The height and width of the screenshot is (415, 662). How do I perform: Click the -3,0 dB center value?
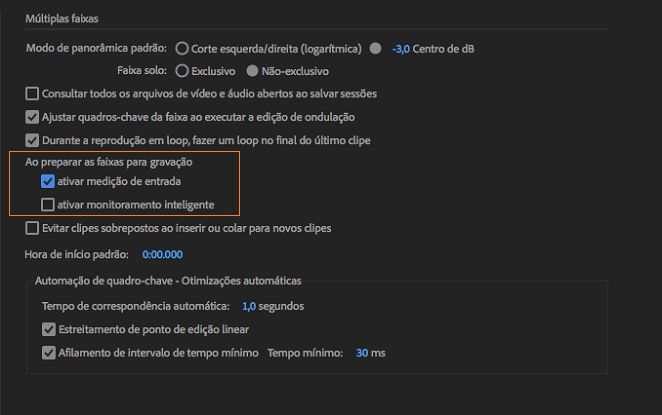pyautogui.click(x=401, y=49)
